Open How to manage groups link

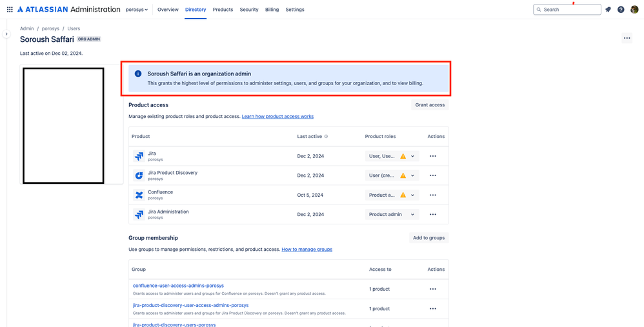[307, 250]
